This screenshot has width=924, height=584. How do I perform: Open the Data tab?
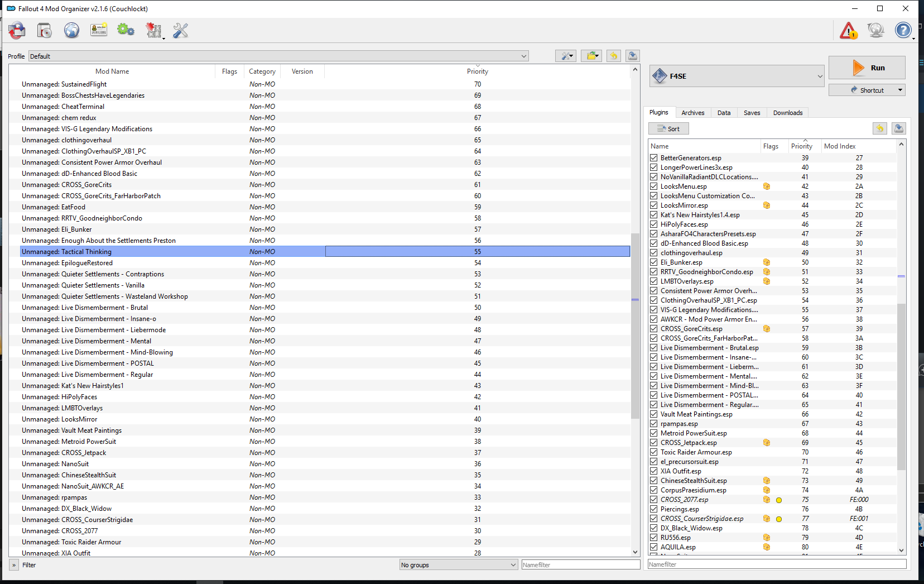tap(724, 113)
